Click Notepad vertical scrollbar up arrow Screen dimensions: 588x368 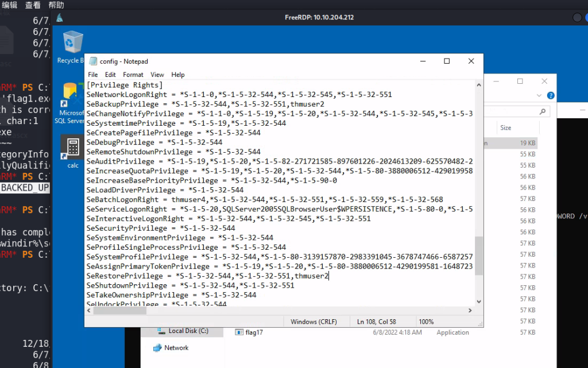tap(479, 85)
